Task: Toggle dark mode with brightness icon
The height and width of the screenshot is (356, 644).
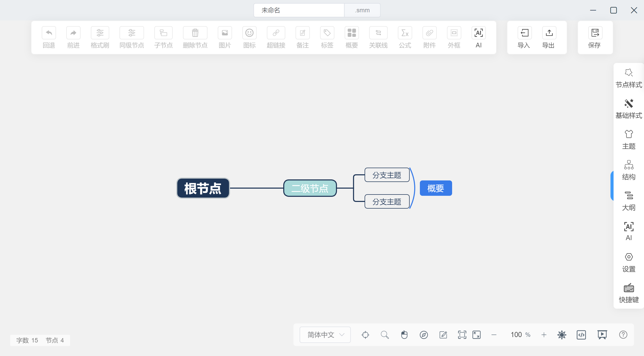Action: [x=562, y=335]
